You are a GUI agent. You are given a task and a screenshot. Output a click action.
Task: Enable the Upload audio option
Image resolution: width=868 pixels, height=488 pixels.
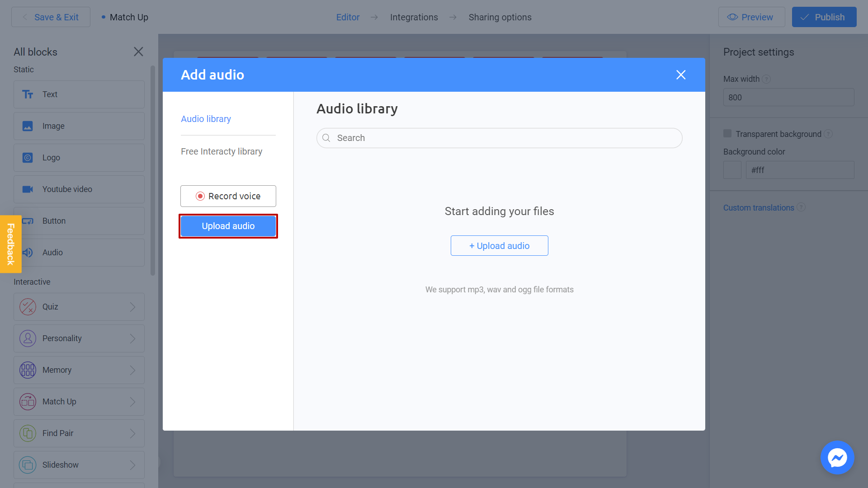click(228, 226)
